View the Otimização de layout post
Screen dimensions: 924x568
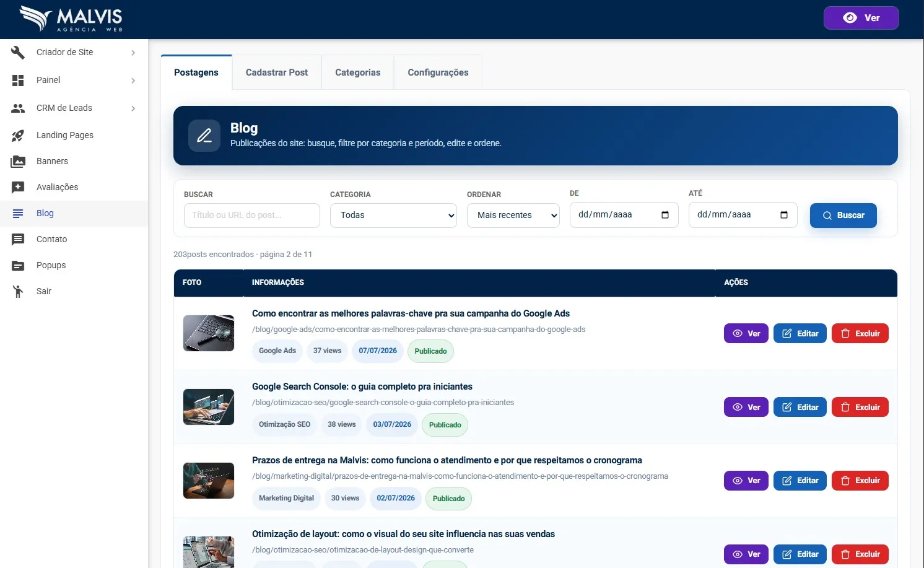click(746, 554)
